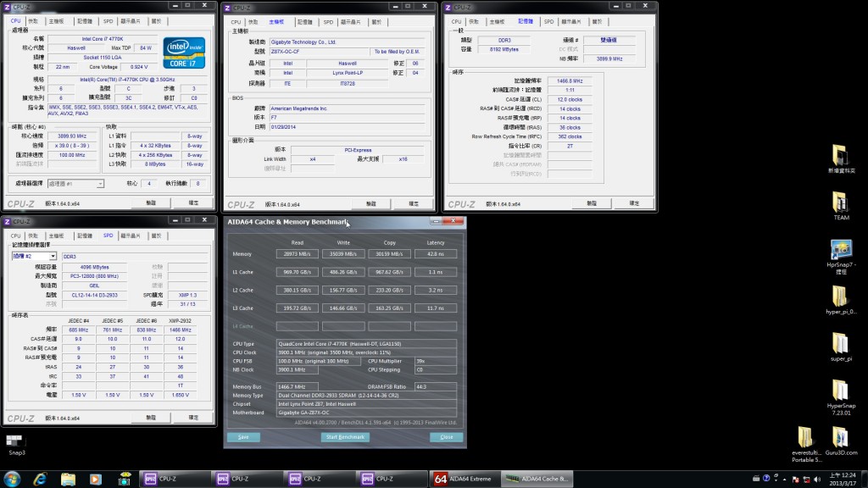
Task: Open 關於 tab in CPU-Z SPD window
Action: (x=157, y=236)
